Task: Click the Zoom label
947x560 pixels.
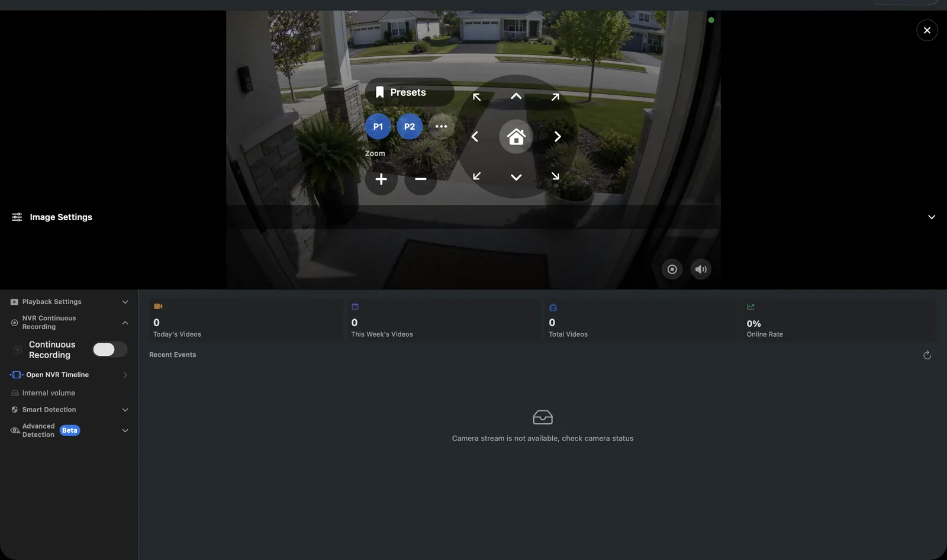Action: 375,153
